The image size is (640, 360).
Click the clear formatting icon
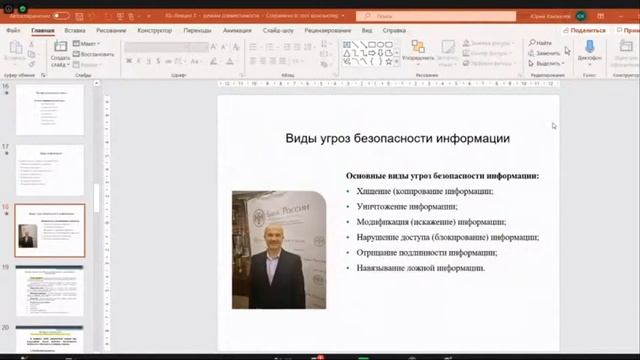tap(236, 47)
